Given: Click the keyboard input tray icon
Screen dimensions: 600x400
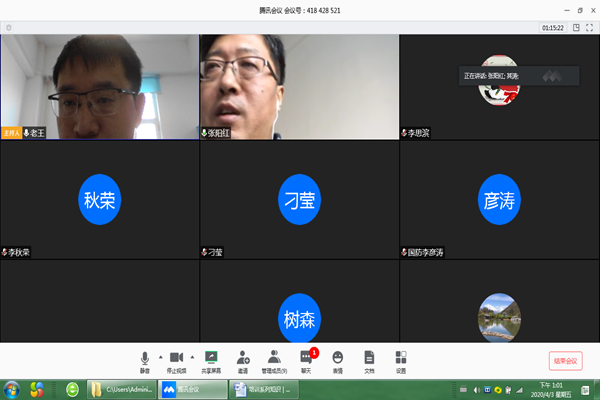Looking at the screenshot, I should 463,390.
